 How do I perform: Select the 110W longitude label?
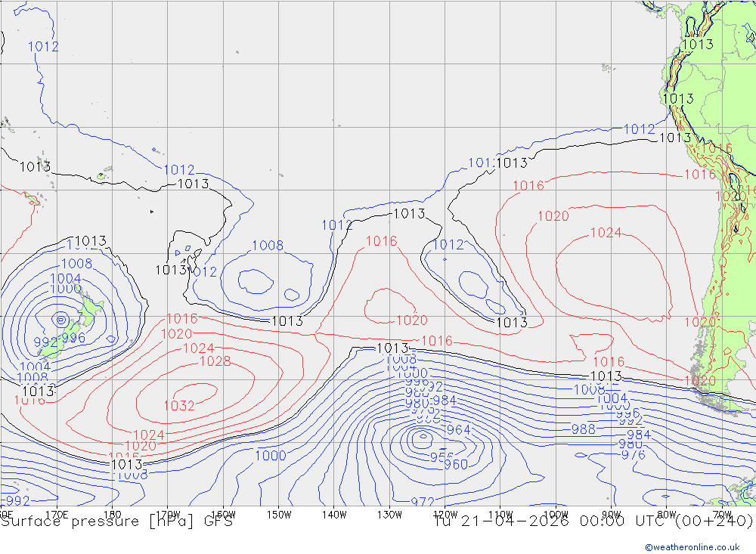point(500,515)
